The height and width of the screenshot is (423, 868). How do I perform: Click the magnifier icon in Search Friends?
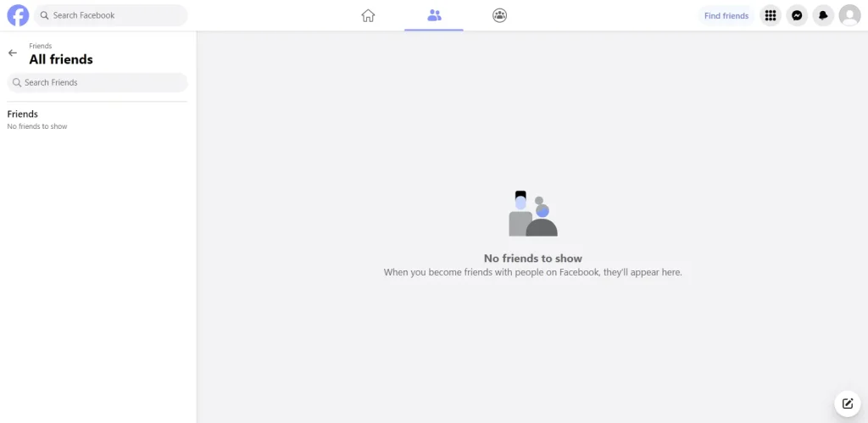[x=17, y=82]
